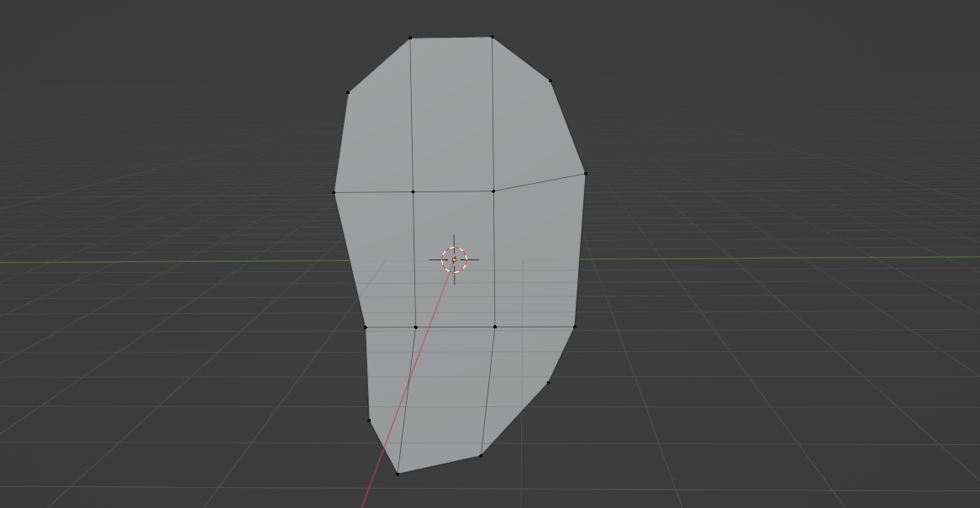Click the top horizontal edge of the mesh
The width and height of the screenshot is (980, 508).
[x=450, y=37]
